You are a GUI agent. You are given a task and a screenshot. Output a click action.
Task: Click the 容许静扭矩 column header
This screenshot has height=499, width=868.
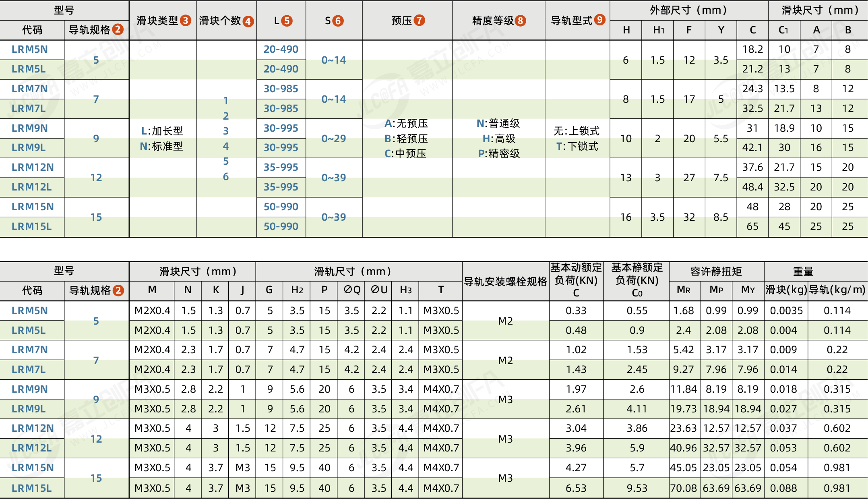point(716,271)
